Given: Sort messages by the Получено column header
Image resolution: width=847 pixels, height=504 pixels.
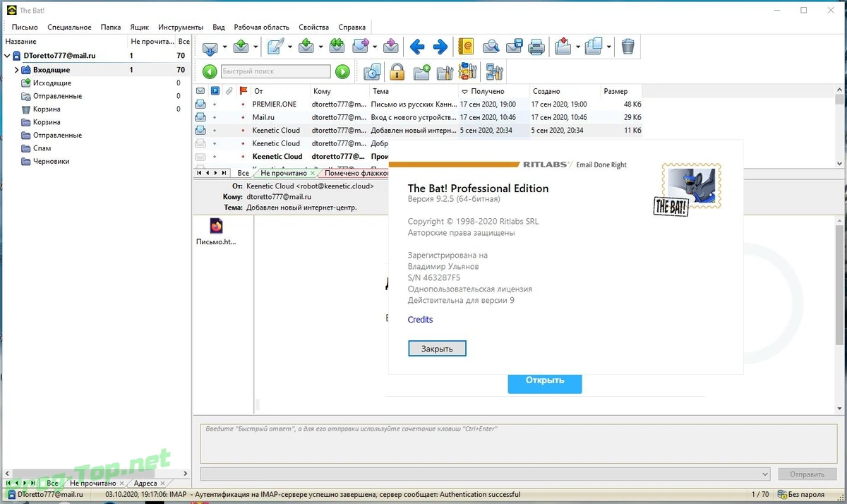Looking at the screenshot, I should coord(493,91).
